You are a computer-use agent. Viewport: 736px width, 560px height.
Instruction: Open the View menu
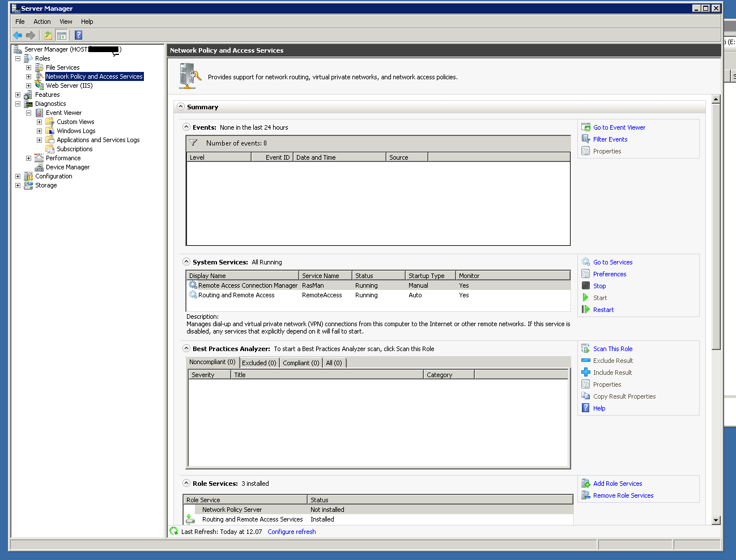pyautogui.click(x=66, y=22)
